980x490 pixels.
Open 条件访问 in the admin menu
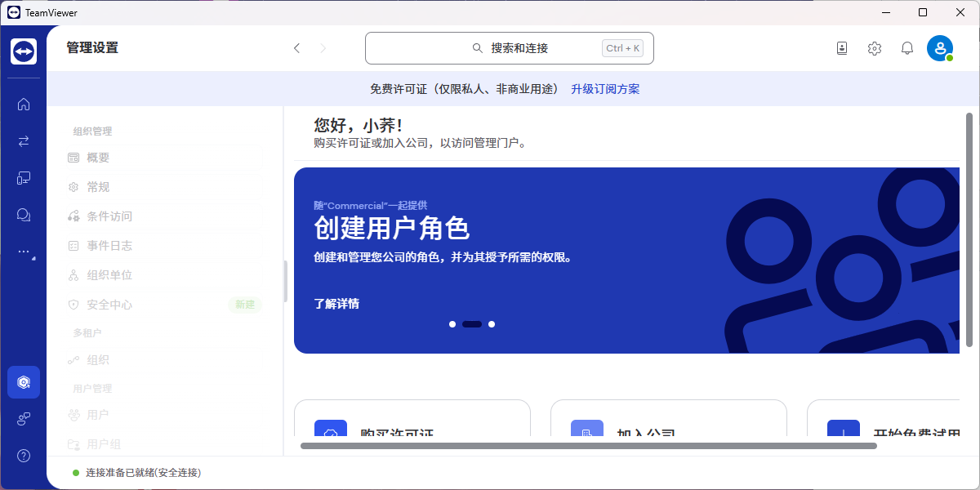163,216
